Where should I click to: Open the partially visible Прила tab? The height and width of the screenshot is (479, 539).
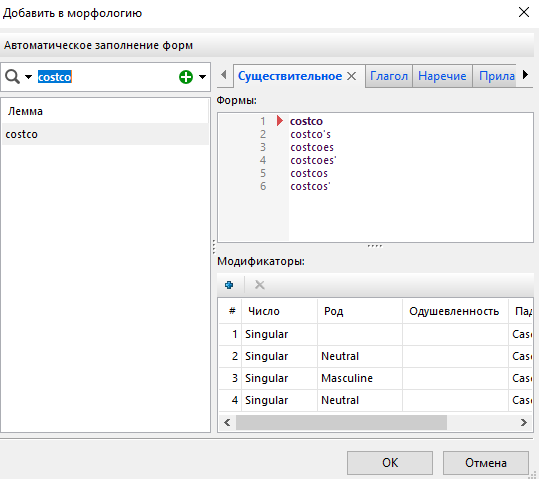coord(496,76)
